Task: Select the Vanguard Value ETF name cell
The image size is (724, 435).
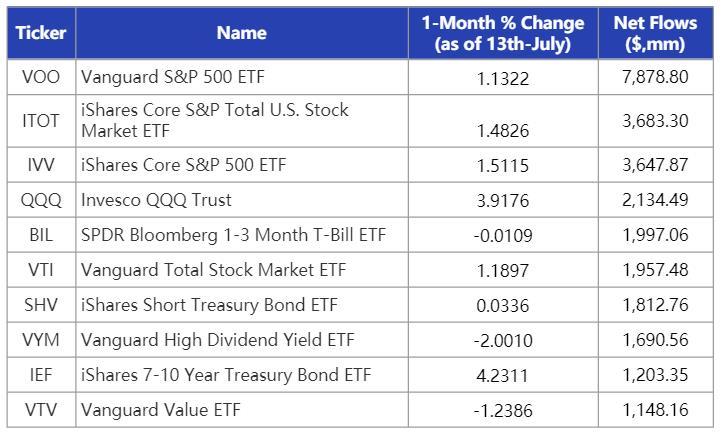Action: [160, 409]
